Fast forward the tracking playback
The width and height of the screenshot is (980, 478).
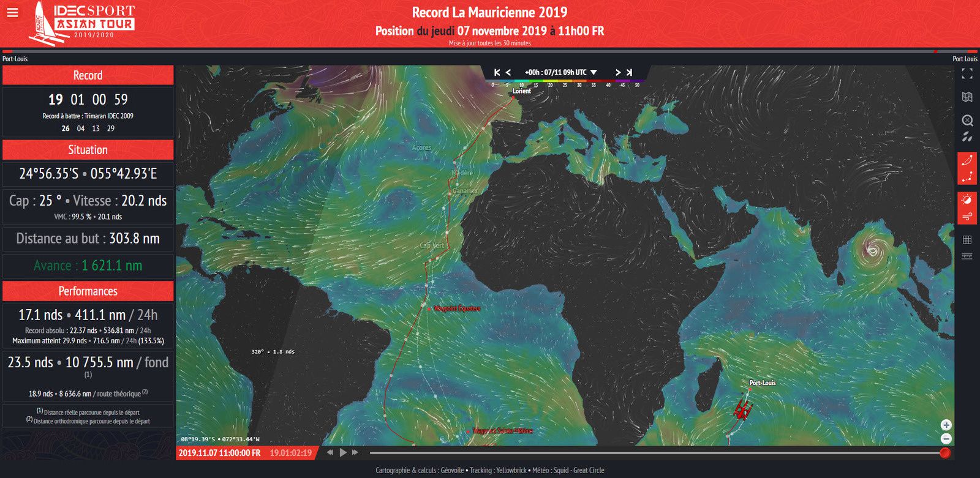click(x=355, y=452)
